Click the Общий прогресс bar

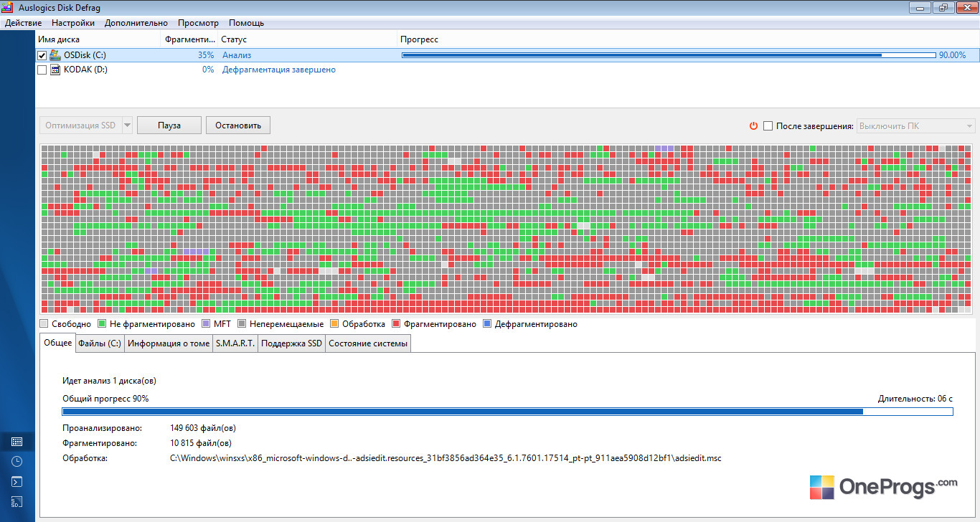coord(508,412)
